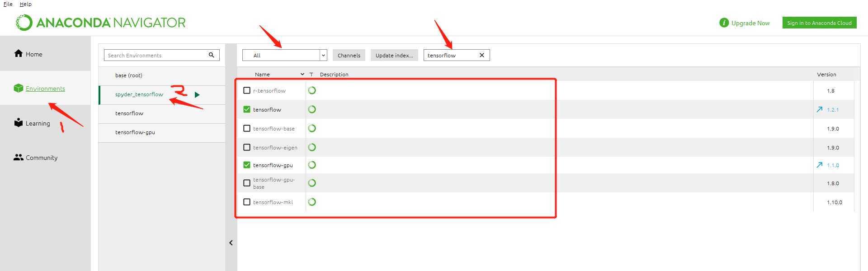Check the r-tensorflow package checkbox
This screenshot has width=868, height=271.
[x=247, y=90]
